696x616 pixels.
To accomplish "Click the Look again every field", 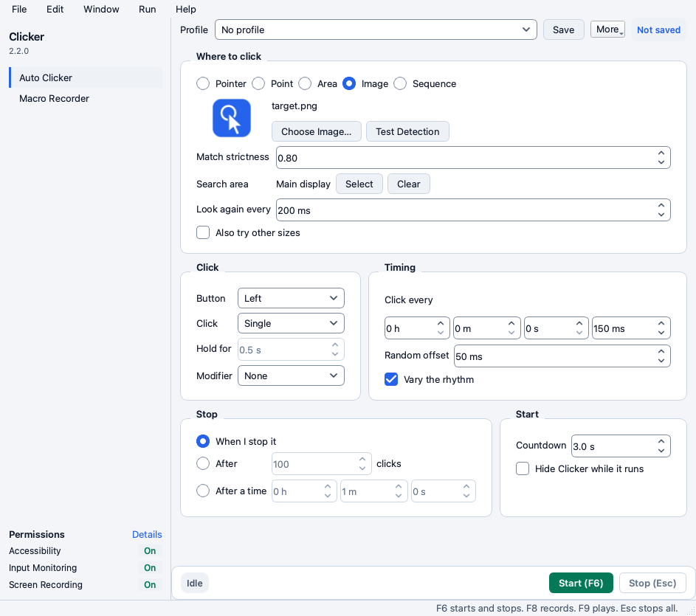I will (473, 210).
